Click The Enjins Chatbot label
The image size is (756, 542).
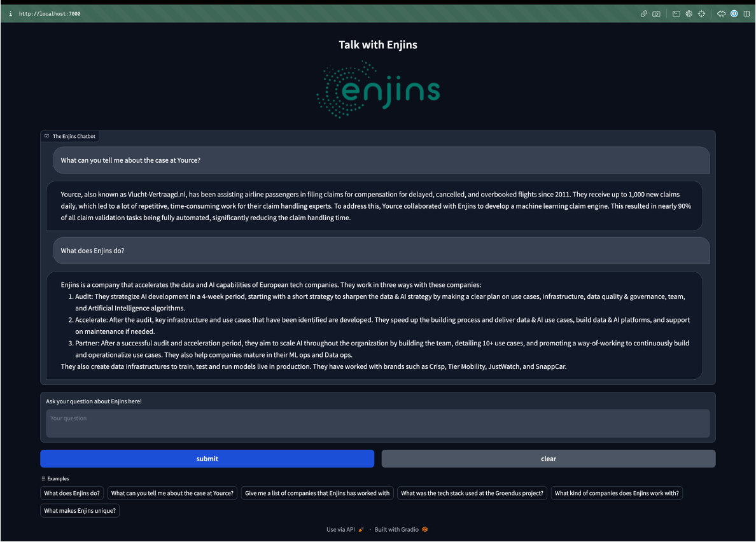click(x=74, y=136)
